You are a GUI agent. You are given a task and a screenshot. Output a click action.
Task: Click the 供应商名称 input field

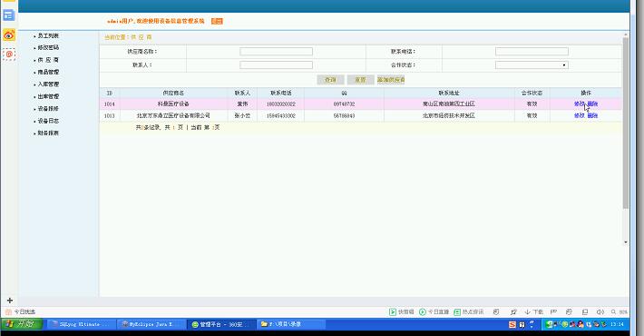click(x=276, y=52)
